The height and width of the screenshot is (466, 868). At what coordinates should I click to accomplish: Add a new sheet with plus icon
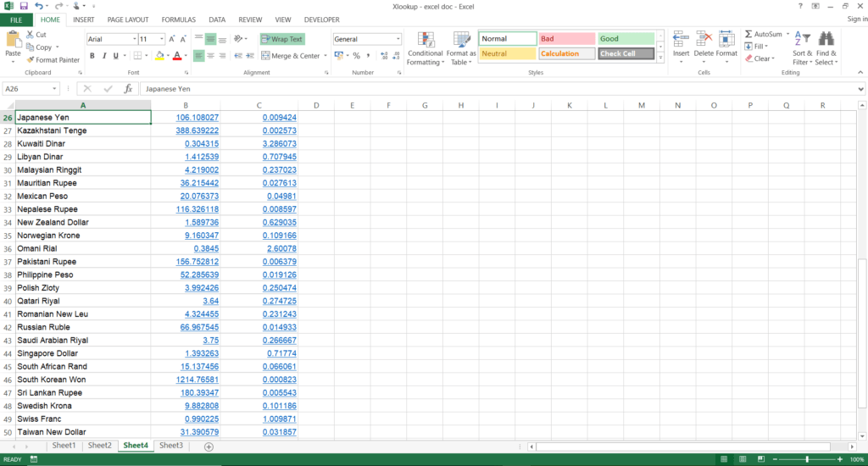point(209,446)
